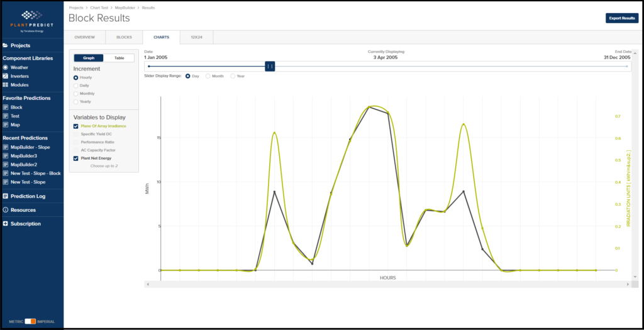Go to Chart Test breadcrumb

tap(99, 8)
